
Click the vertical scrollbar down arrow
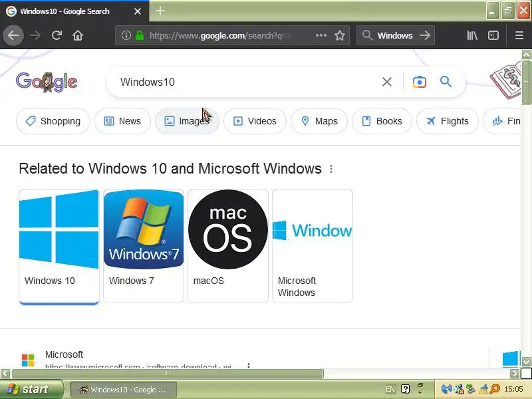pyautogui.click(x=526, y=362)
